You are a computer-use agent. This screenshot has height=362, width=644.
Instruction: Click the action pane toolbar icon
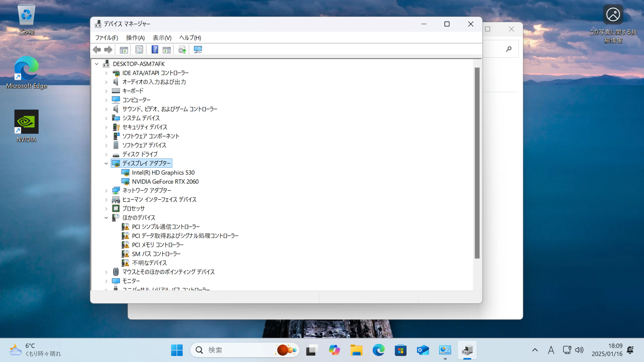coord(167,50)
